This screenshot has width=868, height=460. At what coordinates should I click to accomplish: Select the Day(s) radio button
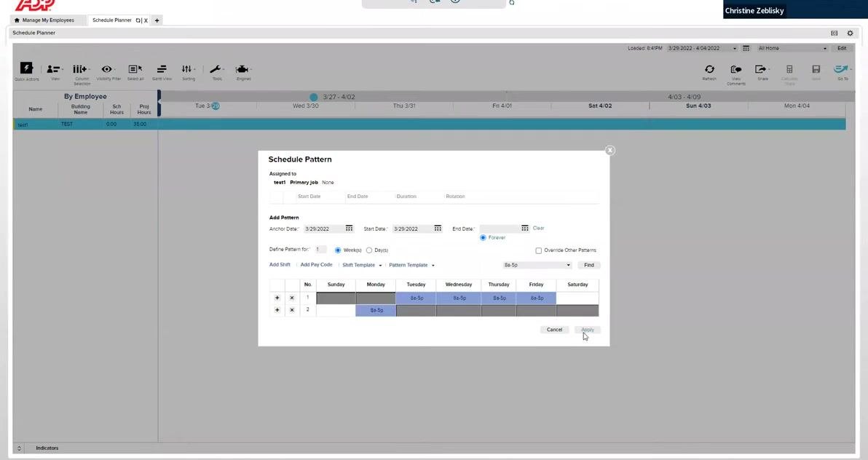pos(369,250)
